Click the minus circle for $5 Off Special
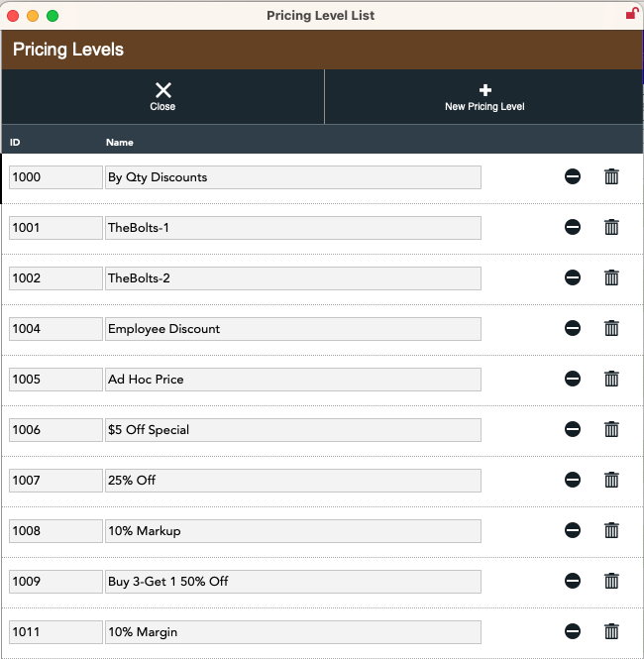The width and height of the screenshot is (644, 659). click(573, 429)
